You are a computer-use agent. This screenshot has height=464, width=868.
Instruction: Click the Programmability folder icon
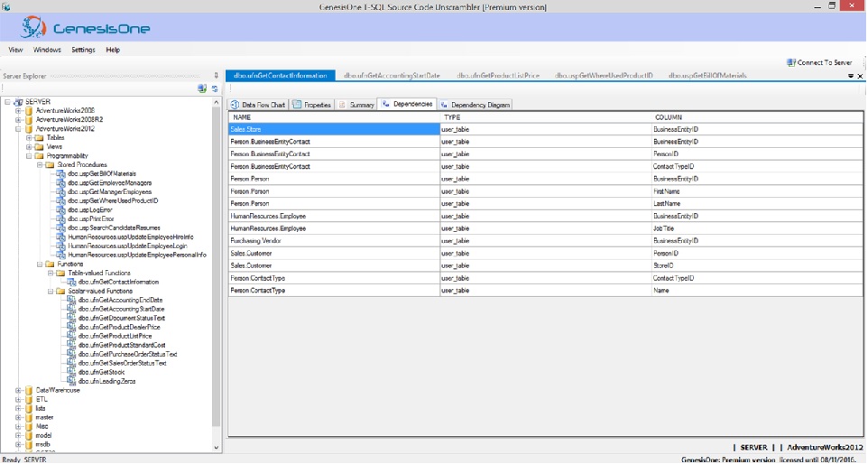point(40,156)
